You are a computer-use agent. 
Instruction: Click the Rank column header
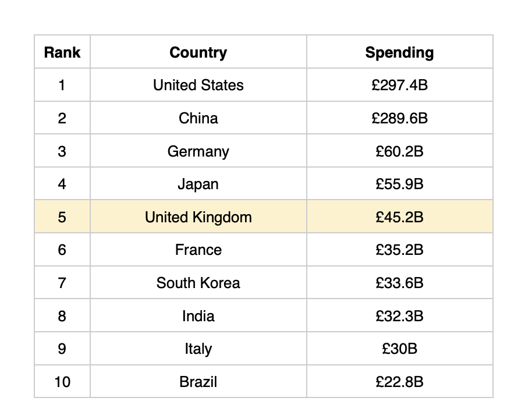62,52
